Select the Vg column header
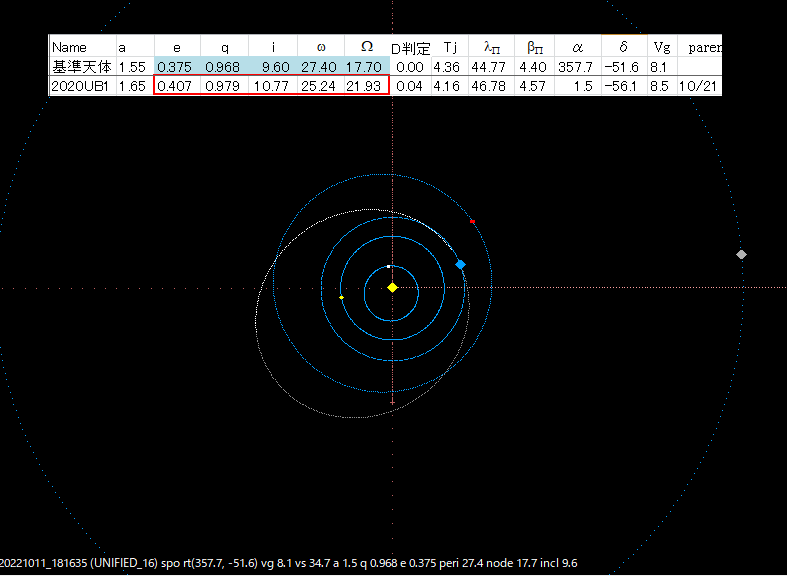 (662, 47)
